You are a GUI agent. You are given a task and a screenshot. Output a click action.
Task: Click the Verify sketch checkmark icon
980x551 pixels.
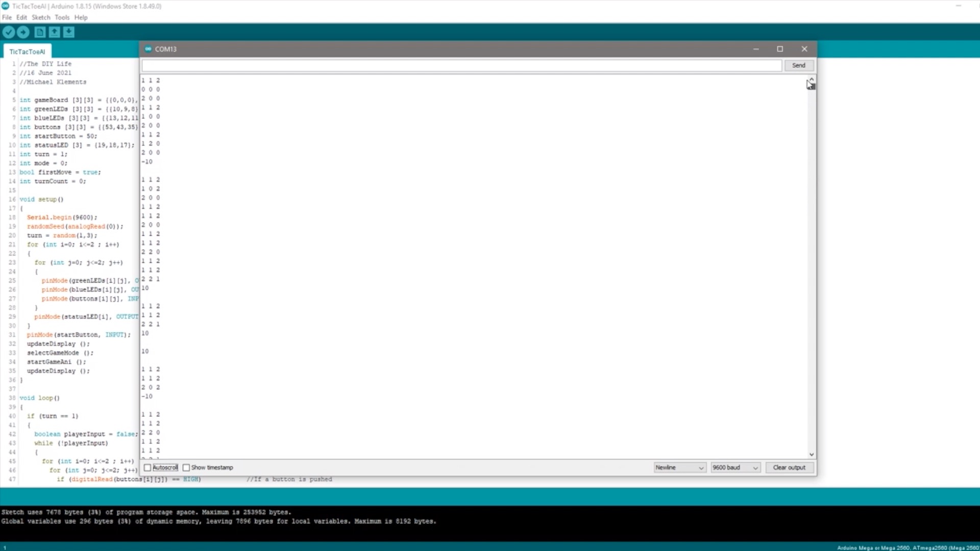coord(9,32)
